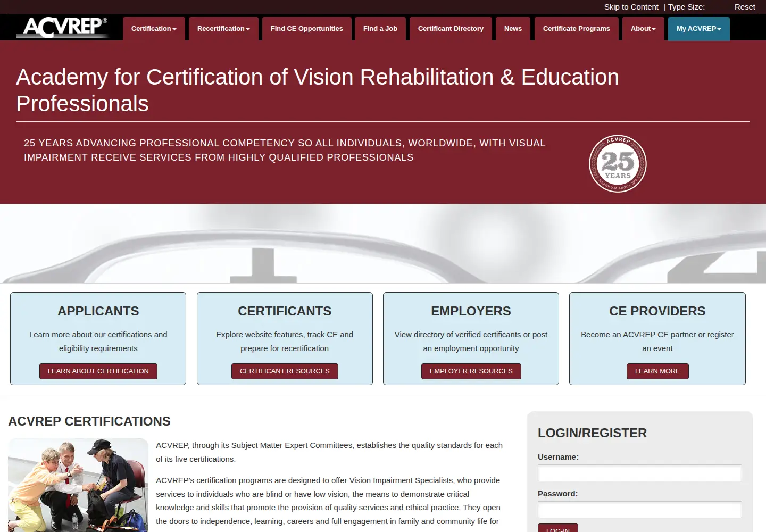Click the ACVREP CERTIFICATIONS heading
This screenshot has height=532, width=766.
(89, 421)
